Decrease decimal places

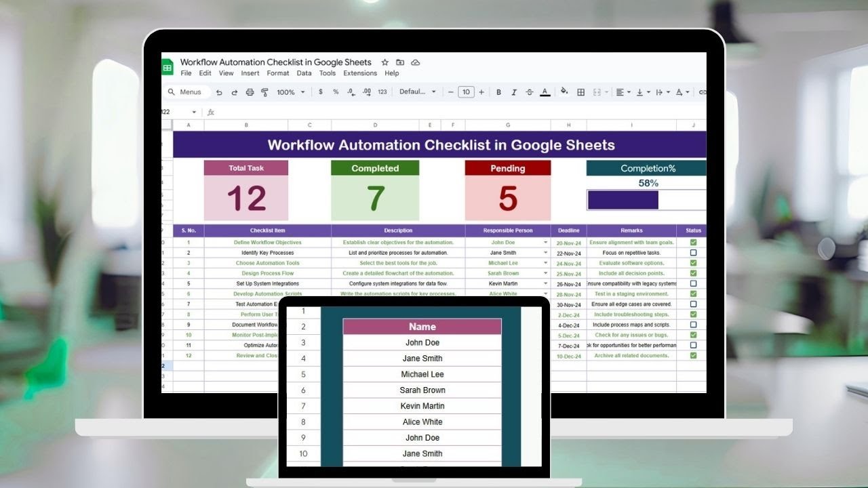pyautogui.click(x=351, y=92)
